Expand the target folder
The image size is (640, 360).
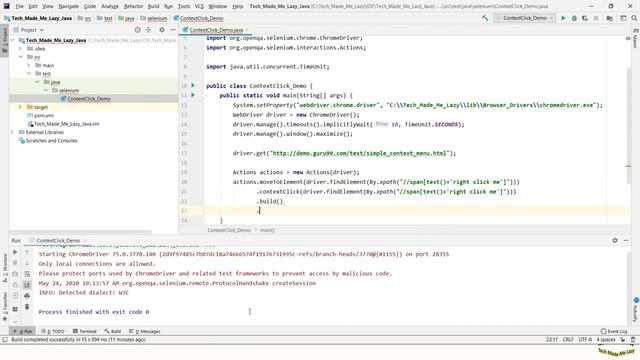[x=20, y=107]
